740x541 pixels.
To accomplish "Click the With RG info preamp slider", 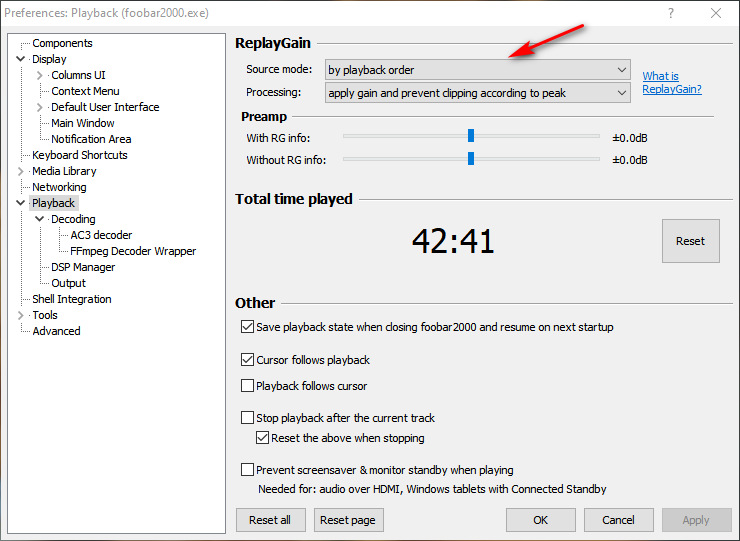I will (470, 137).
